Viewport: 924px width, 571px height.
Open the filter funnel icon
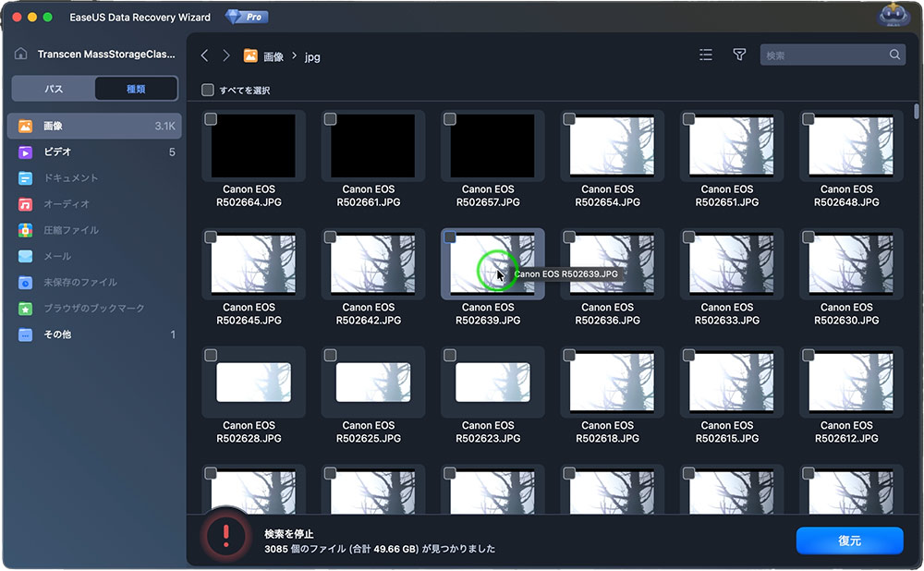(x=739, y=55)
